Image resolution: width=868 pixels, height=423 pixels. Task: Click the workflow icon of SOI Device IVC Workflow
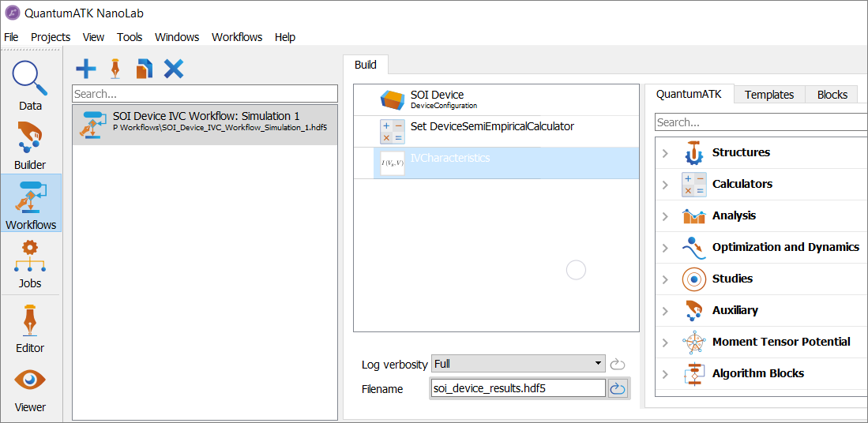(93, 125)
